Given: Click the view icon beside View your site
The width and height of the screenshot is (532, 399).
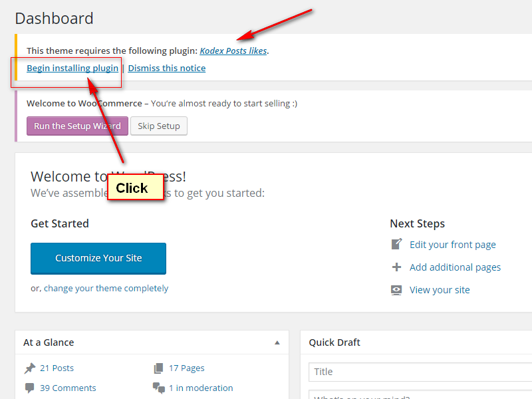Looking at the screenshot, I should coord(397,290).
